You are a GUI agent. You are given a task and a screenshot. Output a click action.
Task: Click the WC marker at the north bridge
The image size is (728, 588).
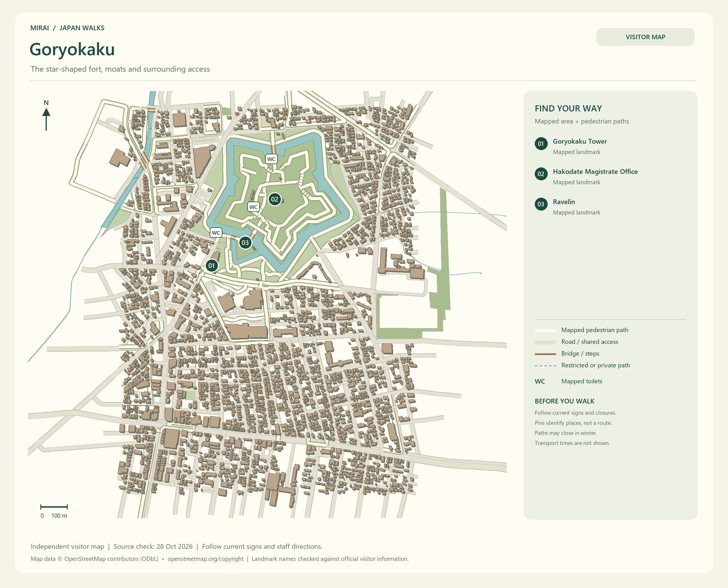[x=271, y=159]
